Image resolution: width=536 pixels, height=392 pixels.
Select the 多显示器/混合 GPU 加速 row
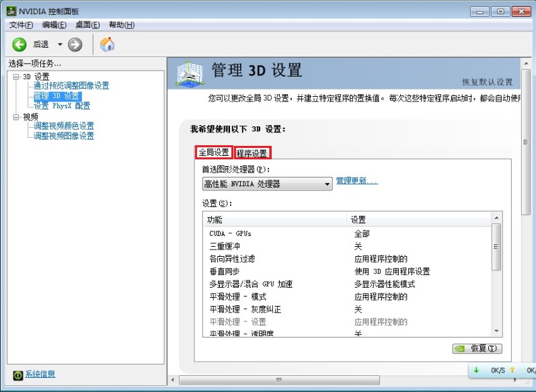pos(347,284)
